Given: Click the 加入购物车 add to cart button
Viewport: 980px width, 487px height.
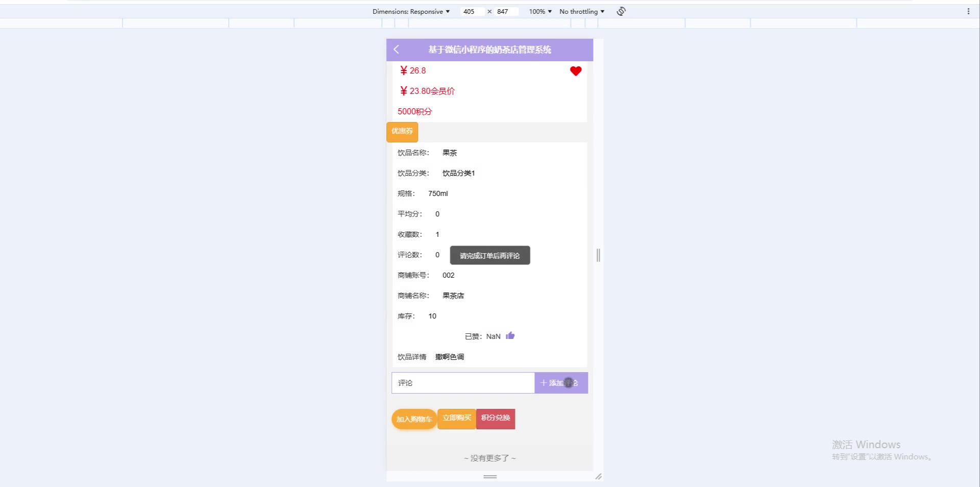Looking at the screenshot, I should (414, 419).
